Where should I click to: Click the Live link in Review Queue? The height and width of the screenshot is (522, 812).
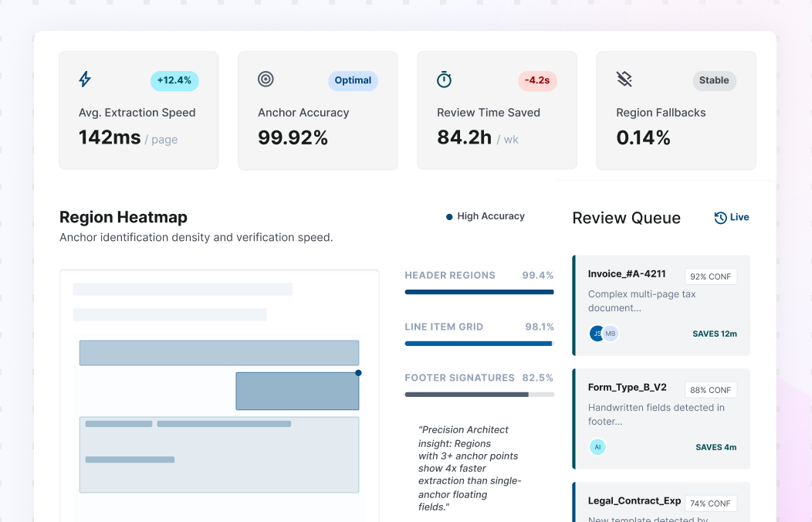click(x=739, y=217)
